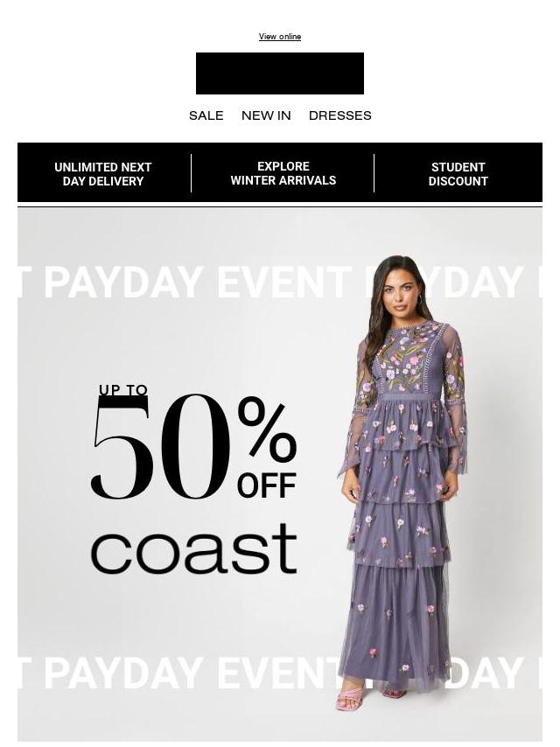Open the NEW IN menu item
The height and width of the screenshot is (747, 560).
click(266, 115)
